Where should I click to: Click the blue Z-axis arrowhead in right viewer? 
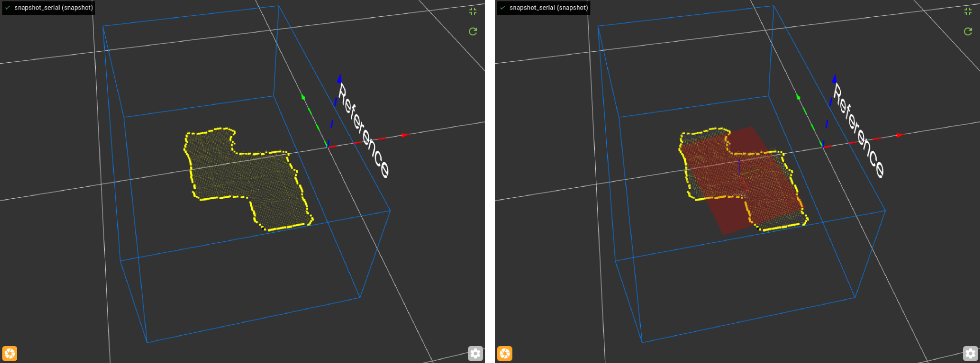[x=834, y=78]
